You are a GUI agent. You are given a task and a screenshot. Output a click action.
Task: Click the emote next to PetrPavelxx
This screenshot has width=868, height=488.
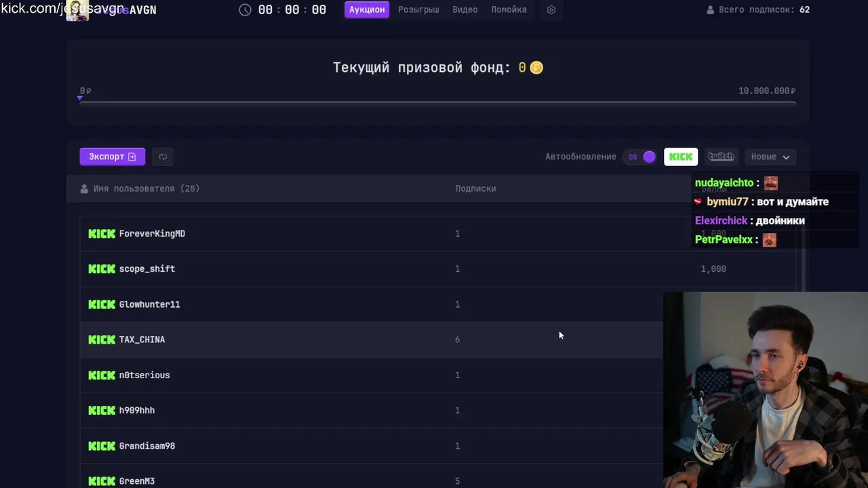[x=769, y=240]
